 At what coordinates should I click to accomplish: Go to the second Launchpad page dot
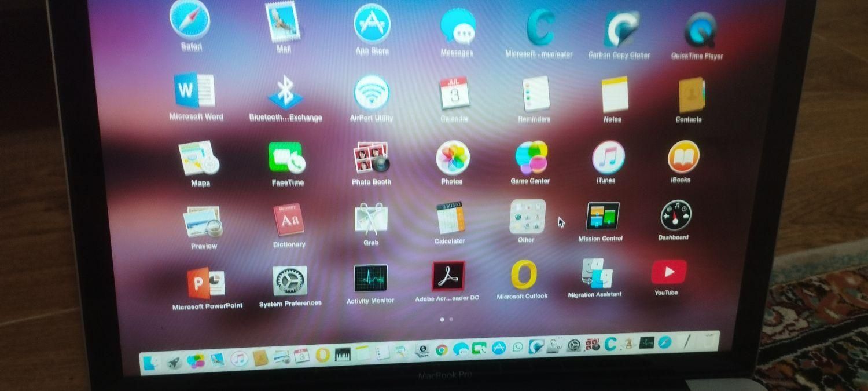pyautogui.click(x=451, y=319)
